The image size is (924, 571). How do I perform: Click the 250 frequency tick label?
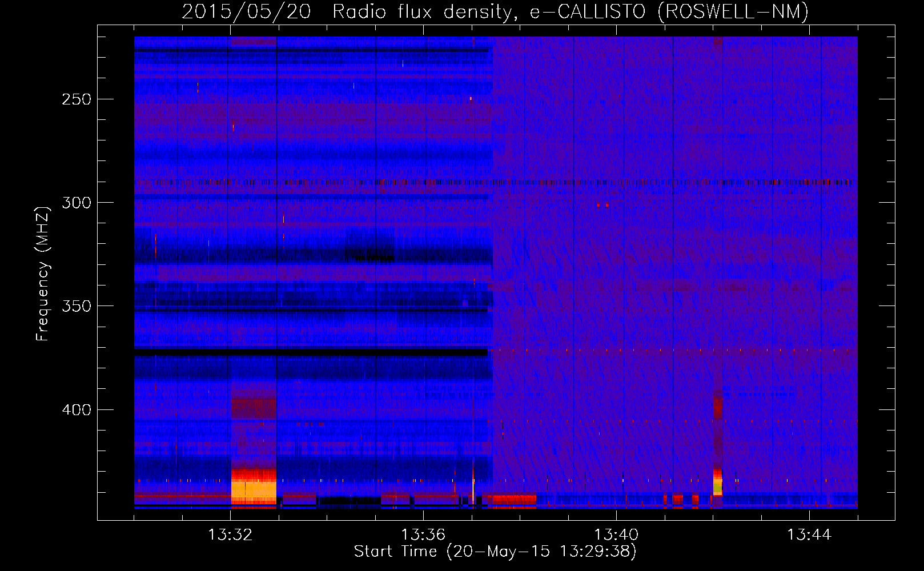77,99
